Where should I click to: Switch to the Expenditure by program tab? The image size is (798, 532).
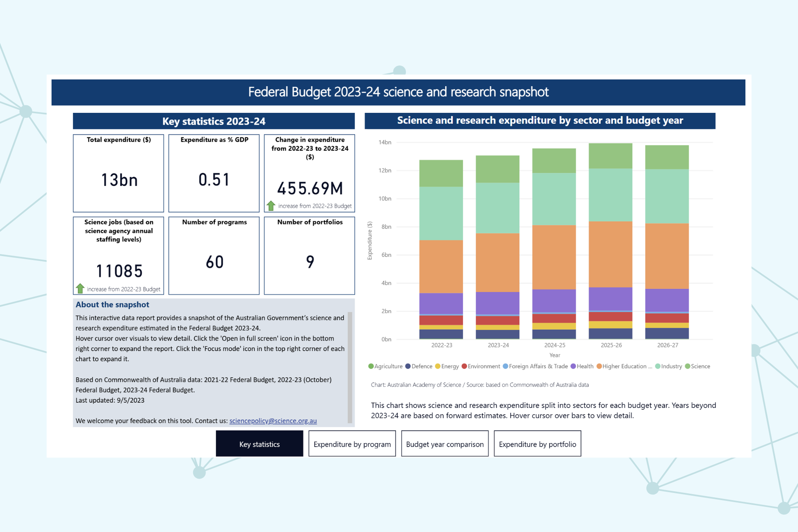pyautogui.click(x=352, y=443)
